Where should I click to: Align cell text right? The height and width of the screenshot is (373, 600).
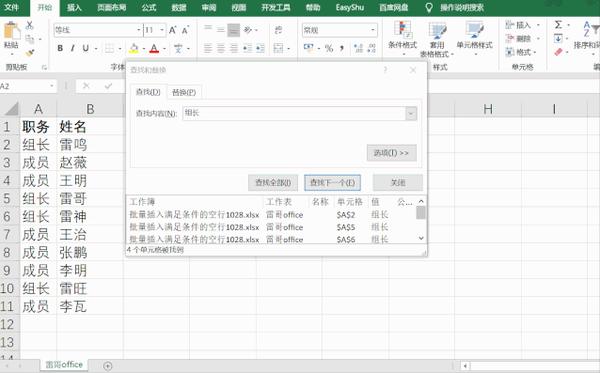(233, 48)
